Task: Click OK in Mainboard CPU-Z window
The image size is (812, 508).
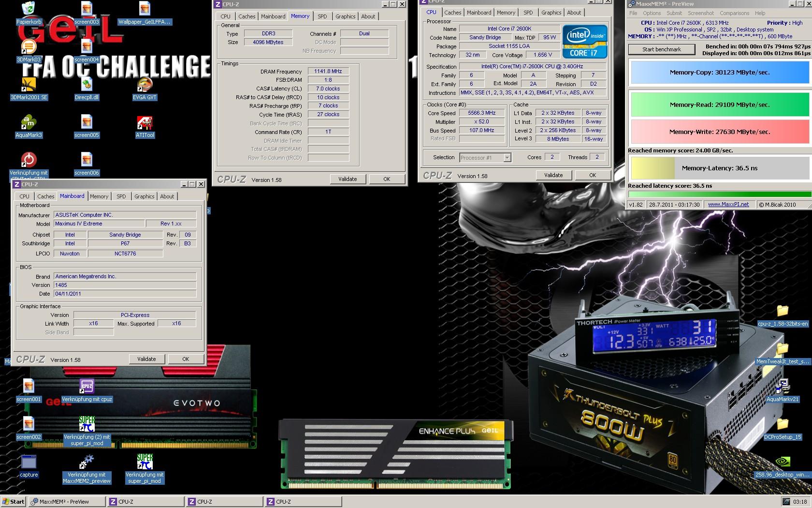Action: pos(186,359)
